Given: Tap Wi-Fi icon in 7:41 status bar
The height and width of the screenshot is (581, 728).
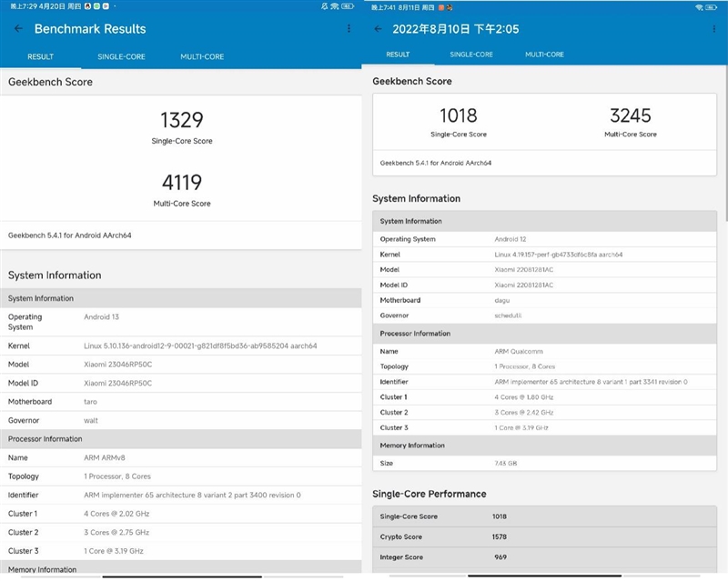Looking at the screenshot, I should 699,7.
